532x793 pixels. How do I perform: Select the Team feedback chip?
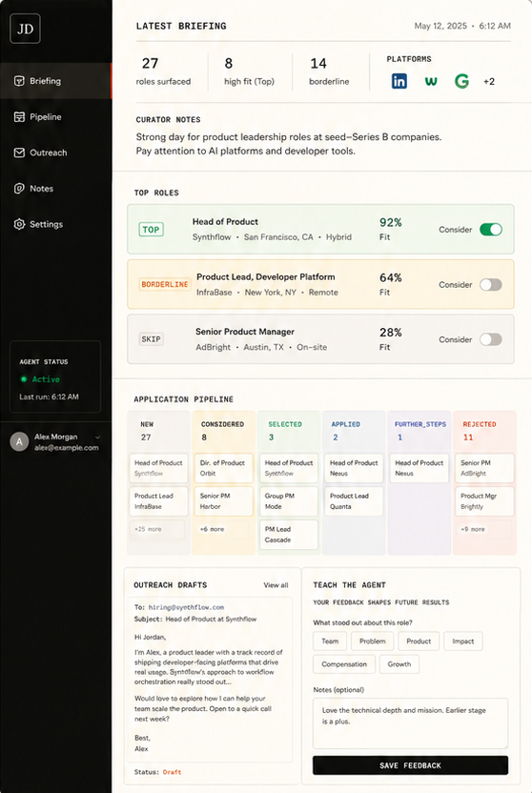pyautogui.click(x=330, y=640)
